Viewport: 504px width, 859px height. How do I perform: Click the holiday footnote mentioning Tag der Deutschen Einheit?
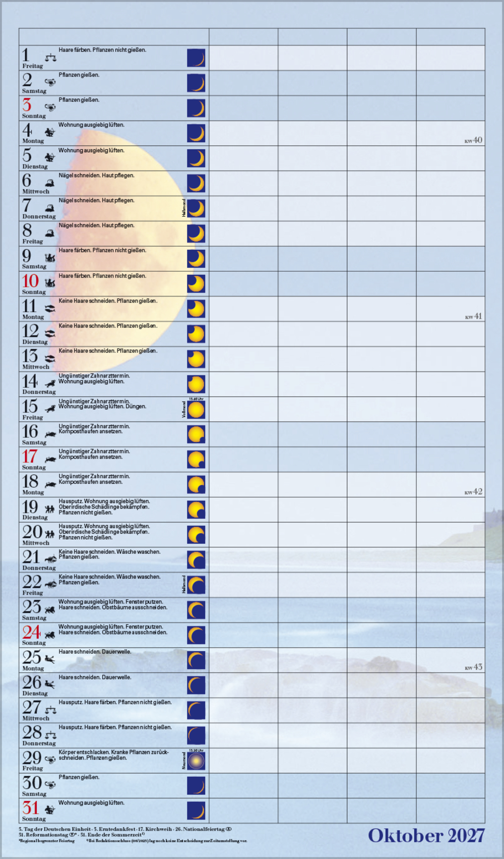coord(125,829)
